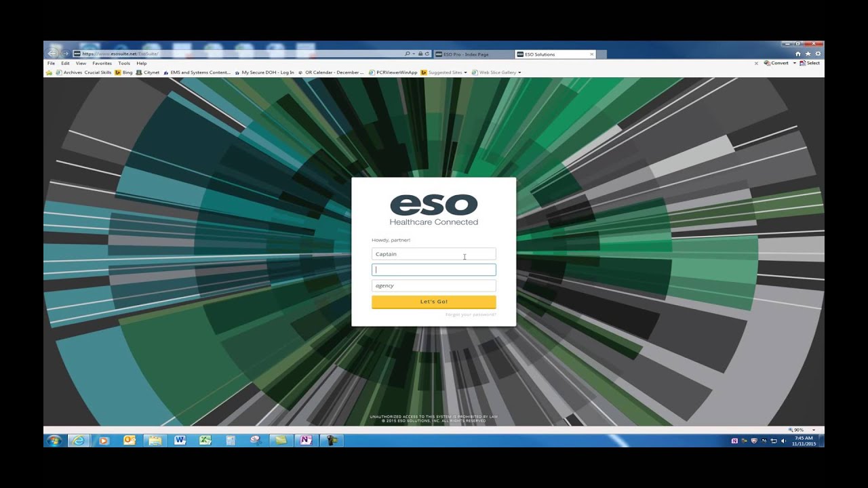Screen dimensions: 868x488
Task: Open EMS and Systems Content favorite
Action: (x=197, y=72)
